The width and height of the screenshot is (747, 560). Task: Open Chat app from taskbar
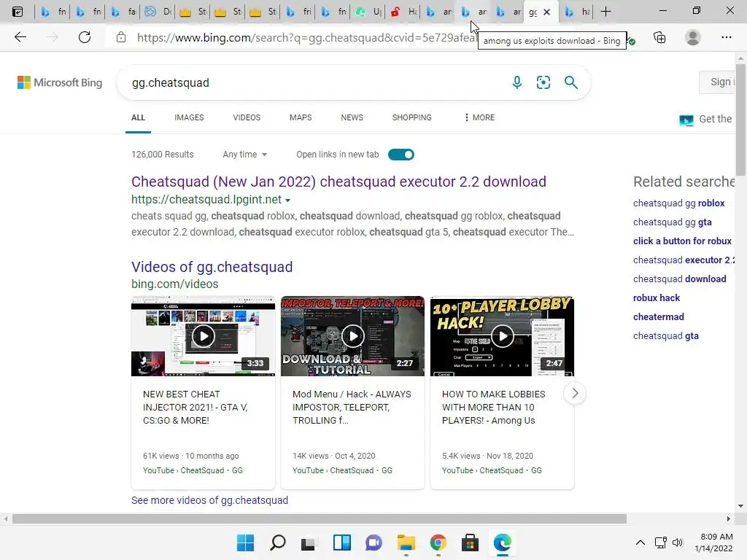pos(374,542)
